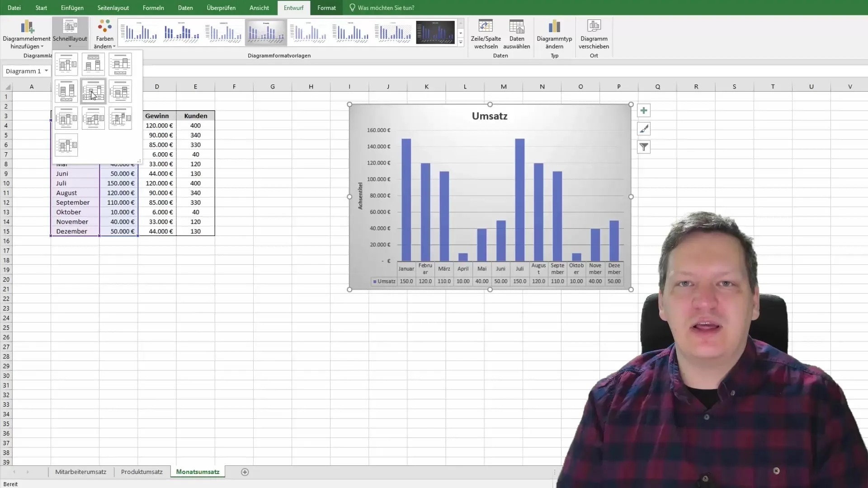Choose second quick layout in top row
Image resolution: width=868 pixels, height=488 pixels.
click(93, 65)
